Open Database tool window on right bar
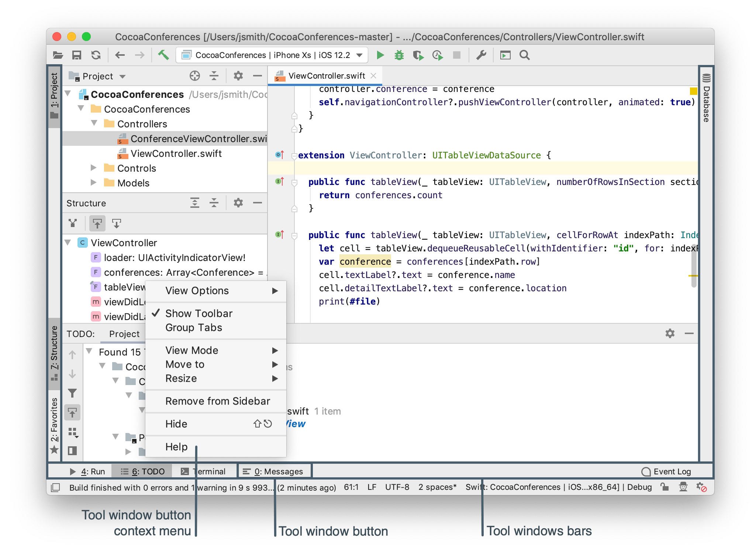756x560 pixels. pos(706,98)
